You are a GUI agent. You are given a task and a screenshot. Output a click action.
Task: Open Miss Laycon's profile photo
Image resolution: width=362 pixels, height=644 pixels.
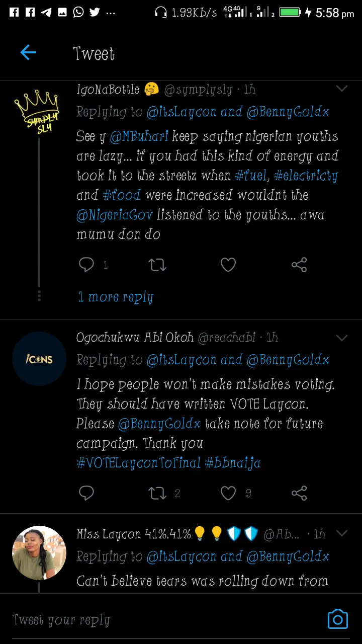[39, 553]
